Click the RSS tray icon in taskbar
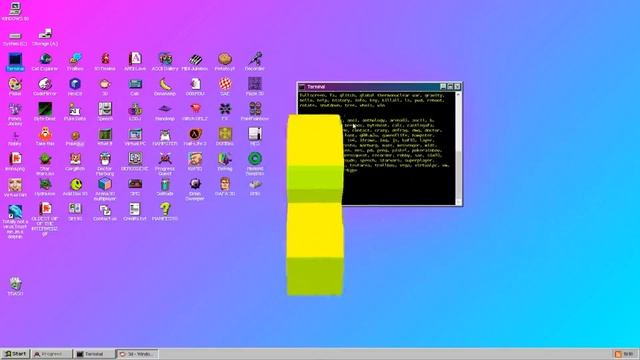 (x=618, y=354)
